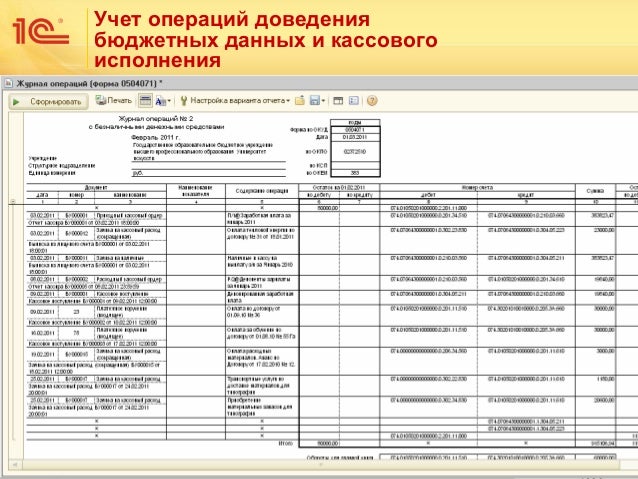Viewport: 638px width, 479px height.
Task: Click the horizontal scrollbar left arrow
Action: click(x=15, y=464)
